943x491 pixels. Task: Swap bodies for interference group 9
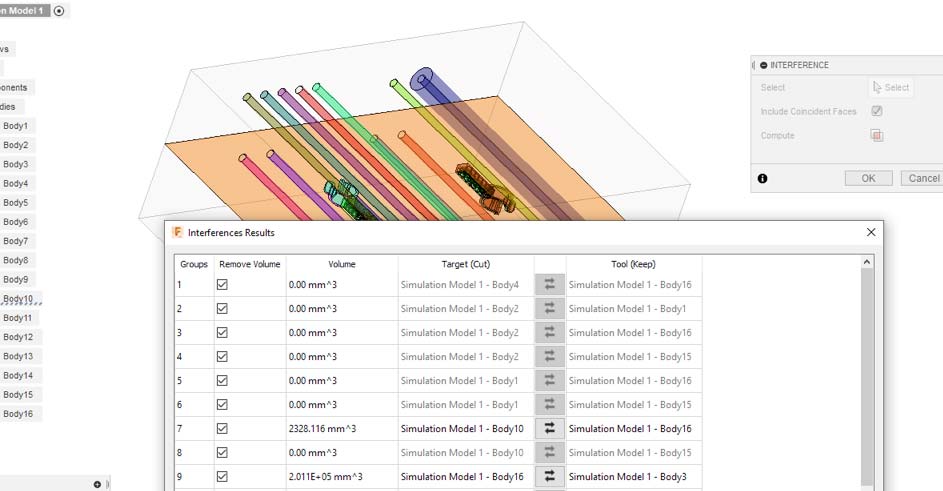(x=549, y=477)
